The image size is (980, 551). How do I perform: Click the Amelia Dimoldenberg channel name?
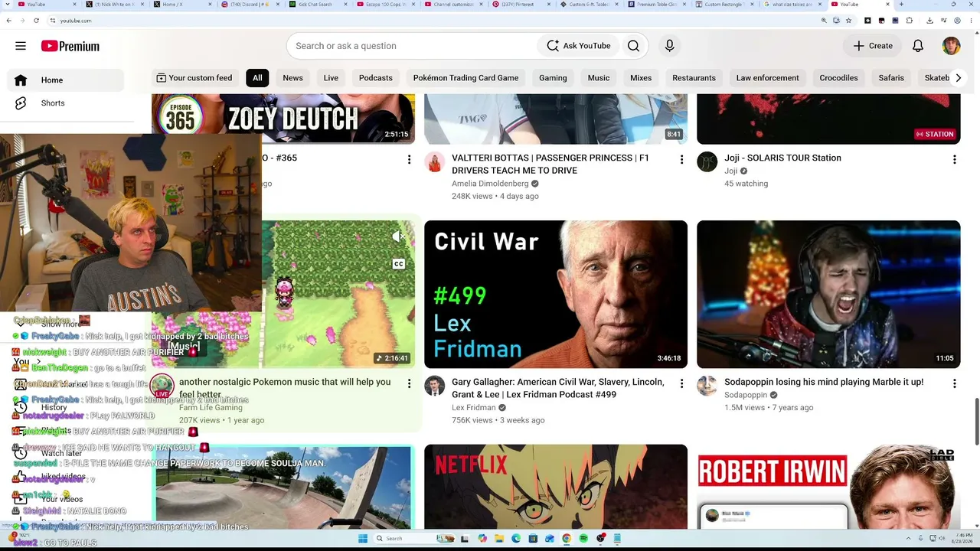point(490,184)
